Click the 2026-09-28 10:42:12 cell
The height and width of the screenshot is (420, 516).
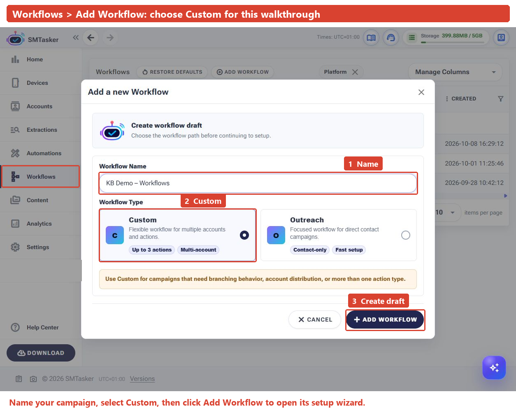(x=474, y=183)
